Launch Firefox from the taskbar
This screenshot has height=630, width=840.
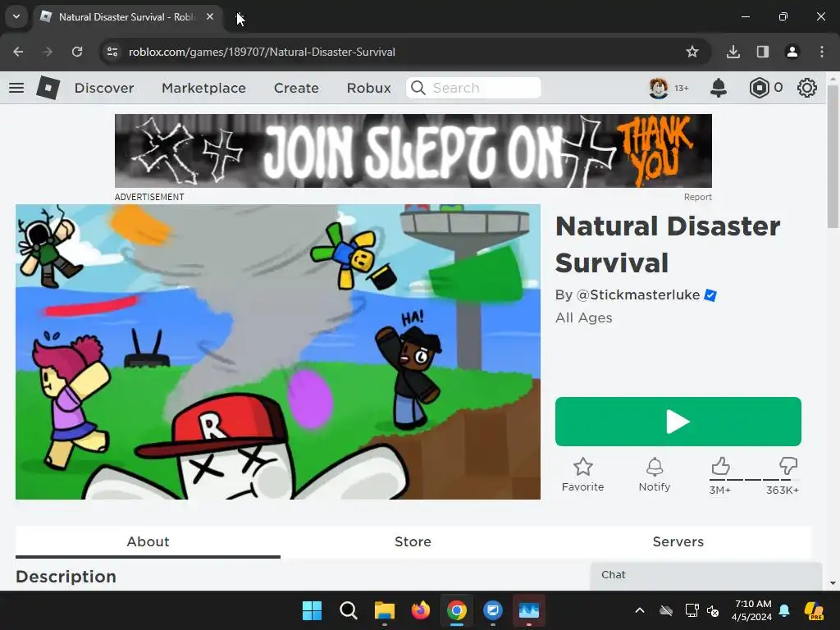pyautogui.click(x=421, y=610)
